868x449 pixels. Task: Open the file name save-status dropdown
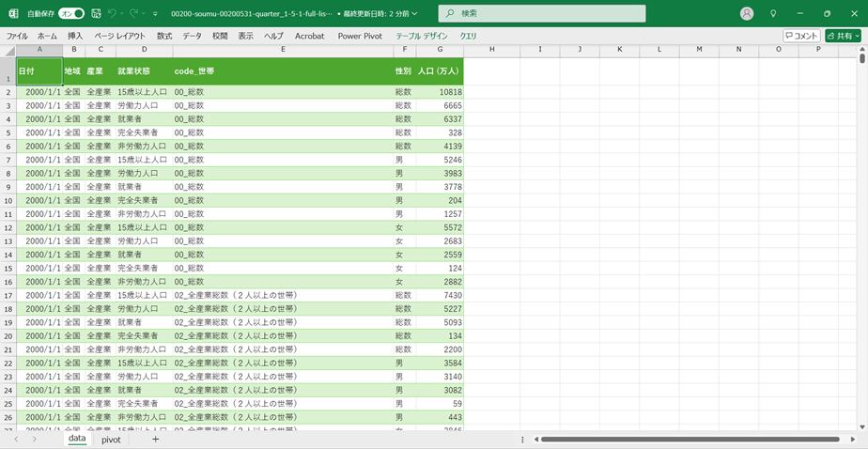pyautogui.click(x=415, y=14)
